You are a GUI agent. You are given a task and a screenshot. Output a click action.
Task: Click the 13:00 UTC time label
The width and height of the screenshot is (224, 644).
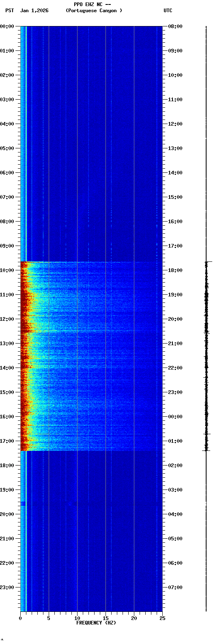(x=175, y=148)
